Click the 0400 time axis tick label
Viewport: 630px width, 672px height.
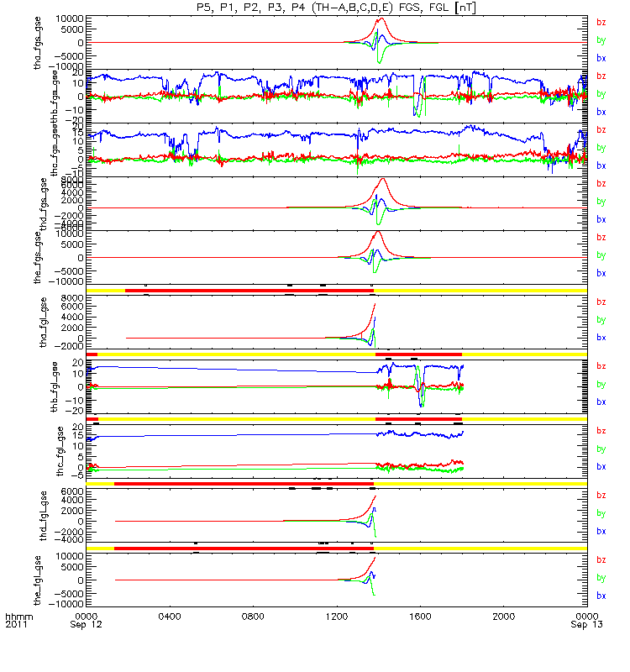[170, 617]
